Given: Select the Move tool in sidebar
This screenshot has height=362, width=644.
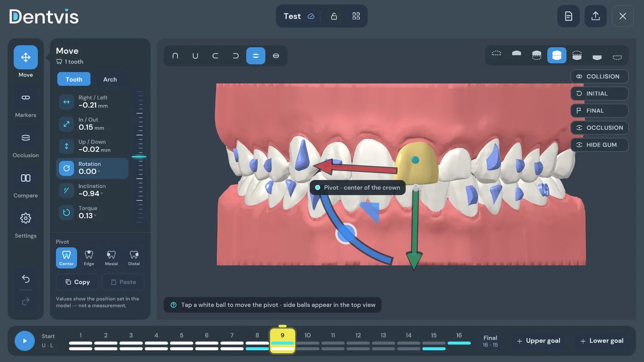Looking at the screenshot, I should point(26,57).
